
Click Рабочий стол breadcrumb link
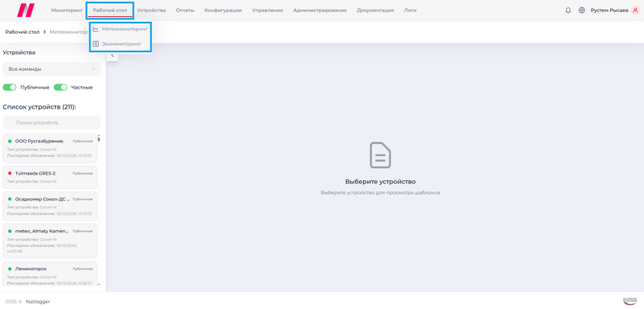click(23, 31)
